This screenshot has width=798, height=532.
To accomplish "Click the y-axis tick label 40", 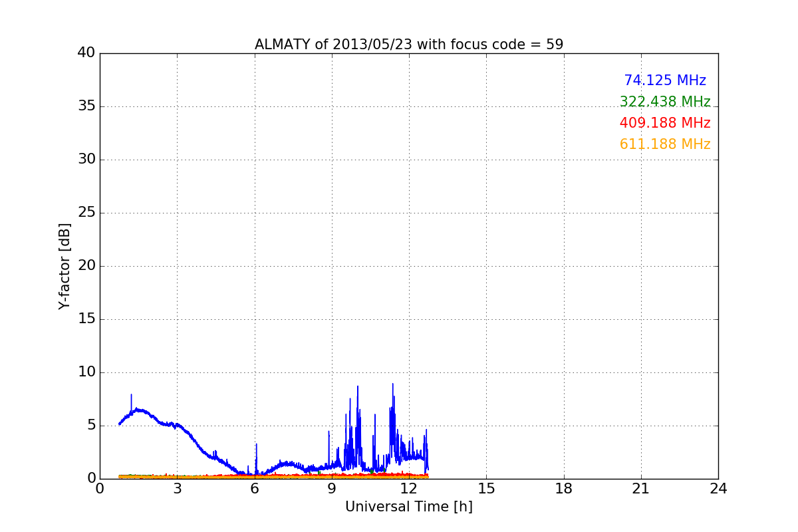I will click(86, 53).
